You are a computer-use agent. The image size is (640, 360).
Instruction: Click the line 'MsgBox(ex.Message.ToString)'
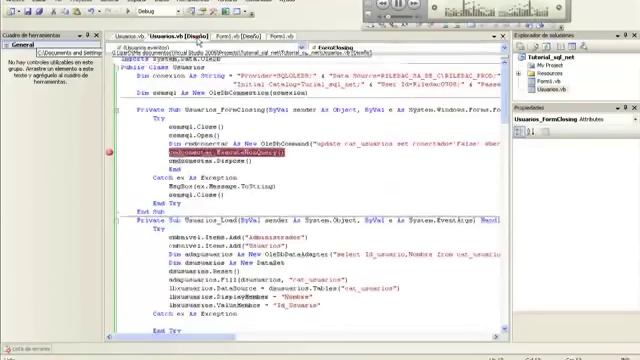(x=222, y=187)
